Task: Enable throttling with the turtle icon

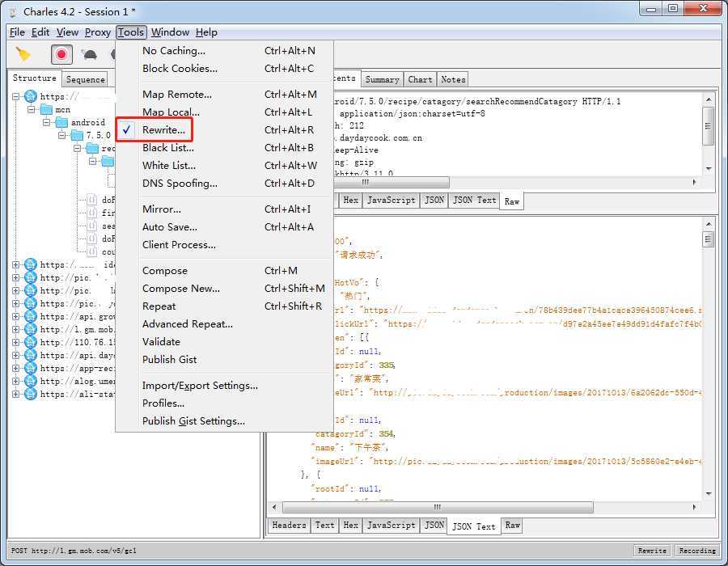Action: click(89, 55)
